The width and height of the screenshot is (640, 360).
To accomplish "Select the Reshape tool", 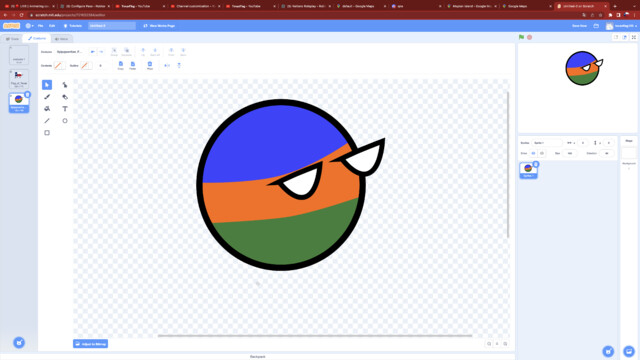I will click(64, 85).
